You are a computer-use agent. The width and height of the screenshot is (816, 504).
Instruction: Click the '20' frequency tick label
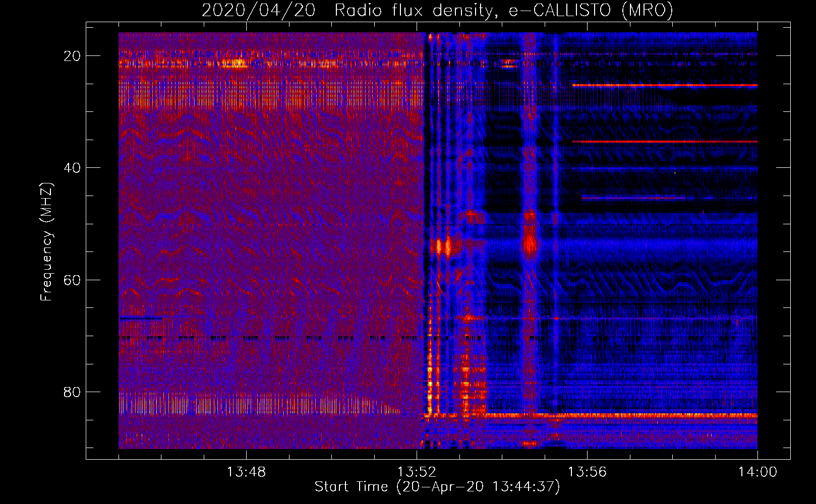tap(72, 56)
